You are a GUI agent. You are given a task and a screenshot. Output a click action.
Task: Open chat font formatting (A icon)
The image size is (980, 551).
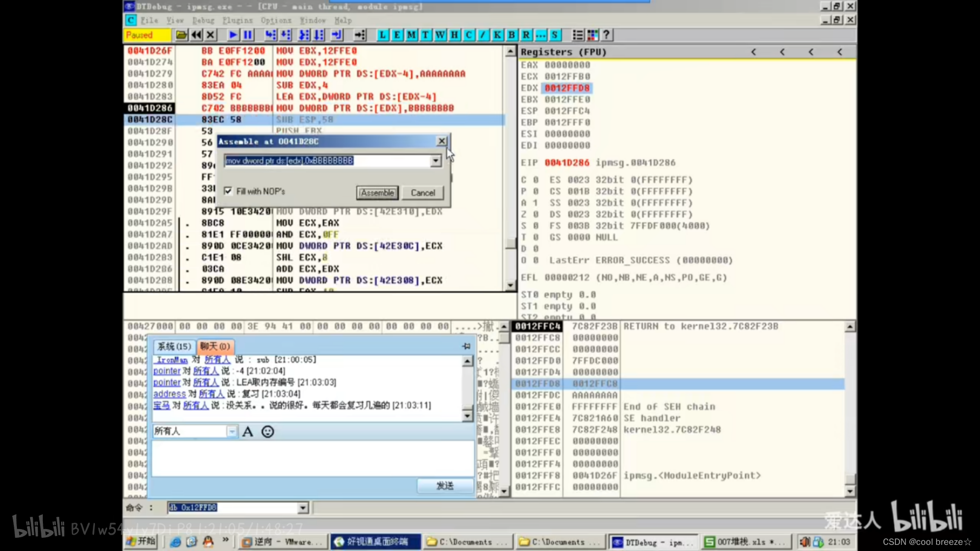click(248, 432)
